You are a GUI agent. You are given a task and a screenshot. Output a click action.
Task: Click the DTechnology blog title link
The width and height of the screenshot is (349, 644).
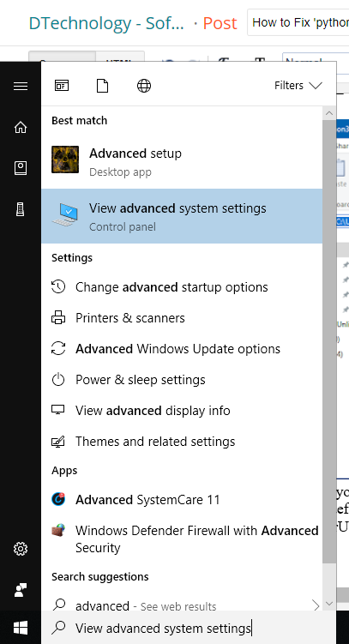pos(106,23)
